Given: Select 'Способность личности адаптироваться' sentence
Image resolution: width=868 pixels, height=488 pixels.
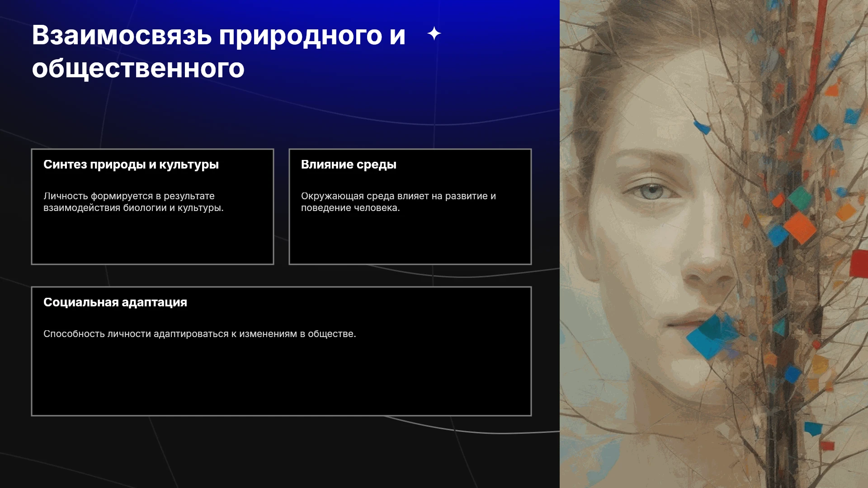Looking at the screenshot, I should pos(200,334).
